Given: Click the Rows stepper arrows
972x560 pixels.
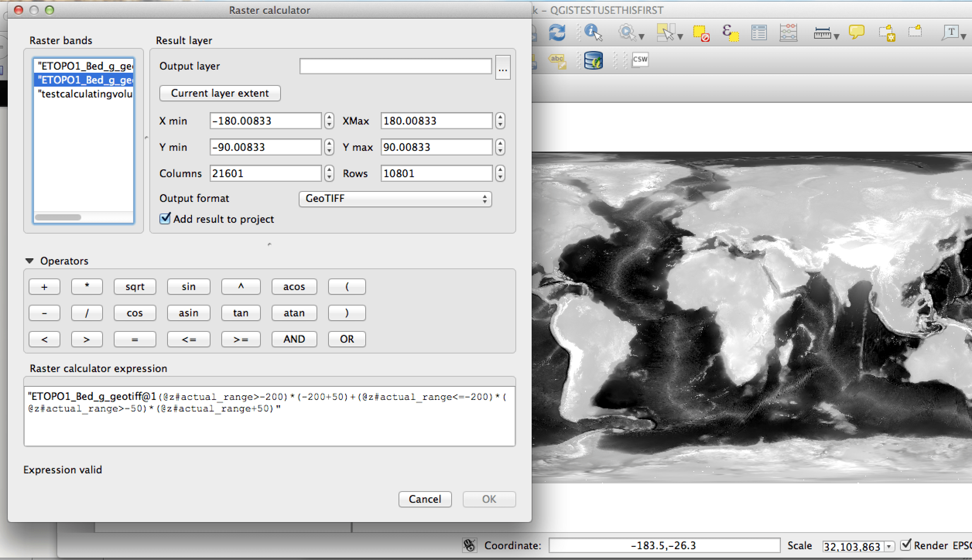Looking at the screenshot, I should coord(500,173).
